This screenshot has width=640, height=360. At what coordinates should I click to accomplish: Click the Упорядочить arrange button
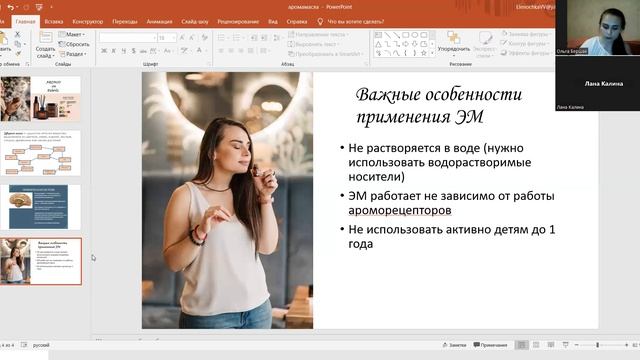453,43
